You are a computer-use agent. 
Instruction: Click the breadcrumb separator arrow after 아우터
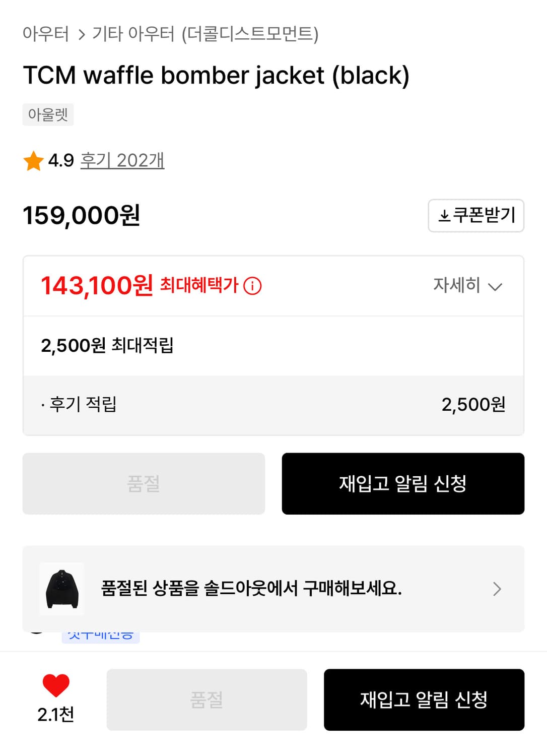coord(81,35)
